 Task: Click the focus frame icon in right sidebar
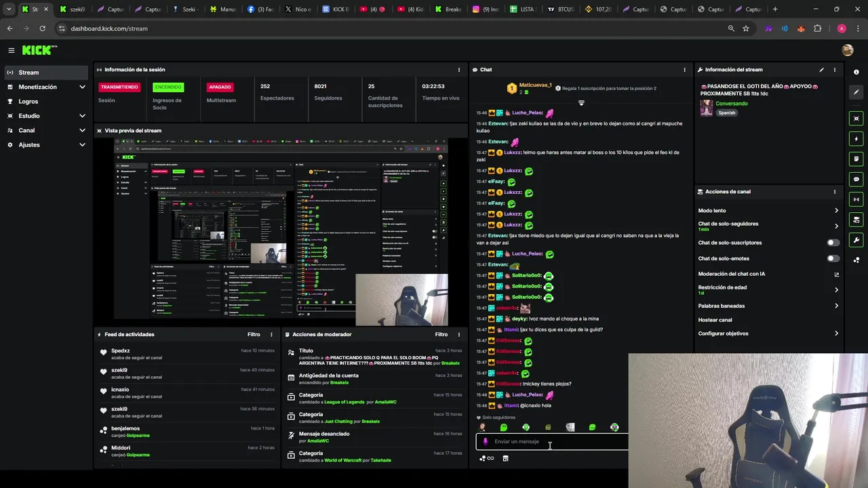coord(856,119)
